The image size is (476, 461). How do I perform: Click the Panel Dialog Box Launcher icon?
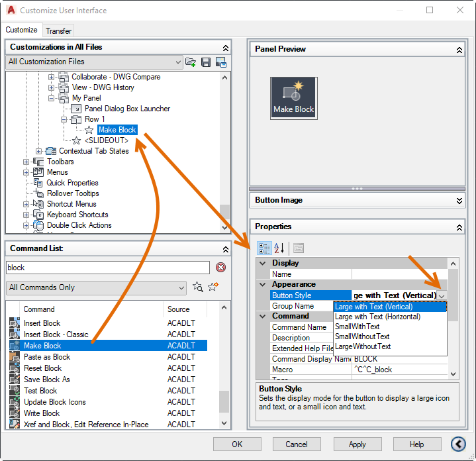76,109
